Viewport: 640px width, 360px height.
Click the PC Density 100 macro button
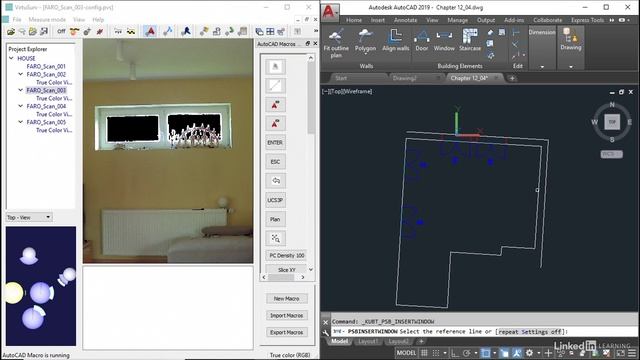[x=287, y=256]
